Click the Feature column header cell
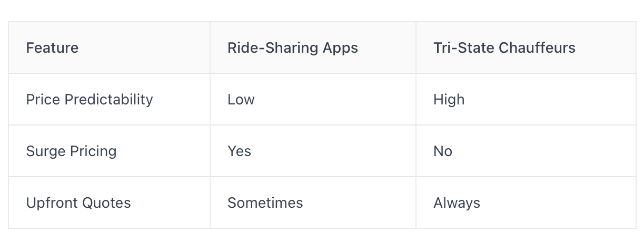 click(109, 47)
